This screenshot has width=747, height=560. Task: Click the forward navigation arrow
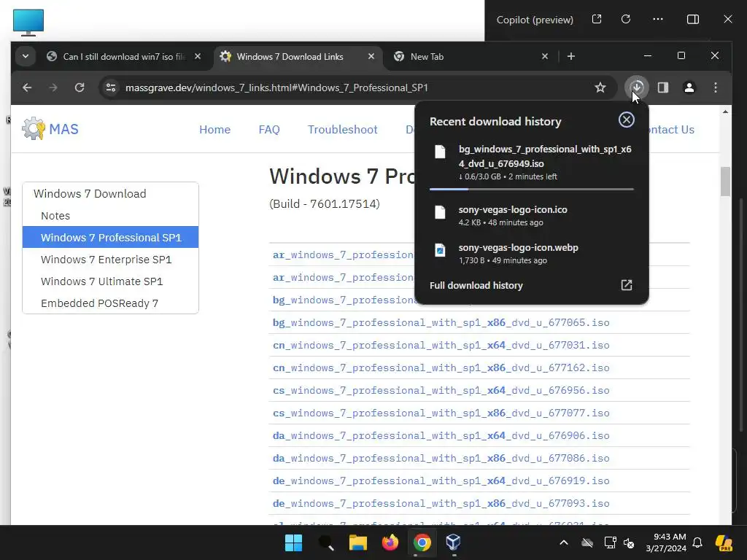53,87
